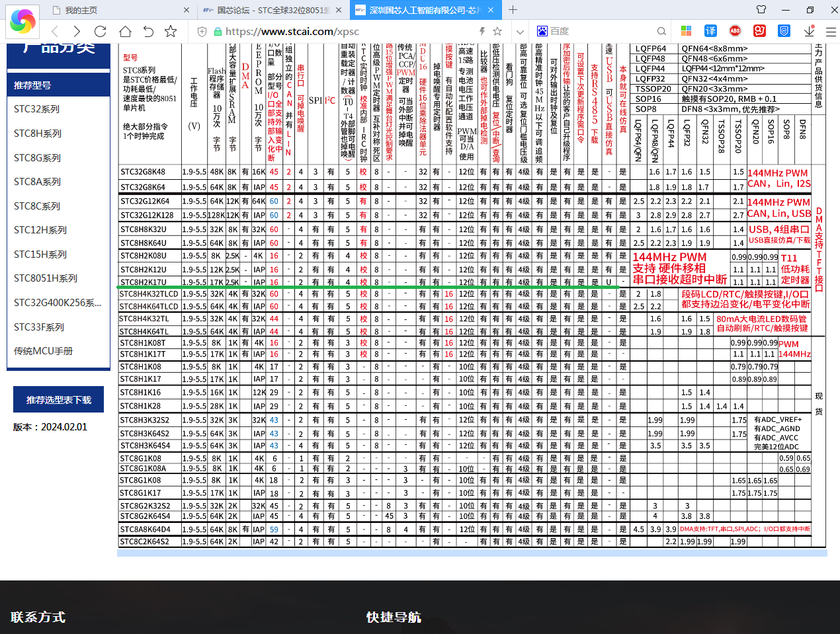Open the skin changer shirt icon
This screenshot has height=634, width=840.
pos(761,10)
